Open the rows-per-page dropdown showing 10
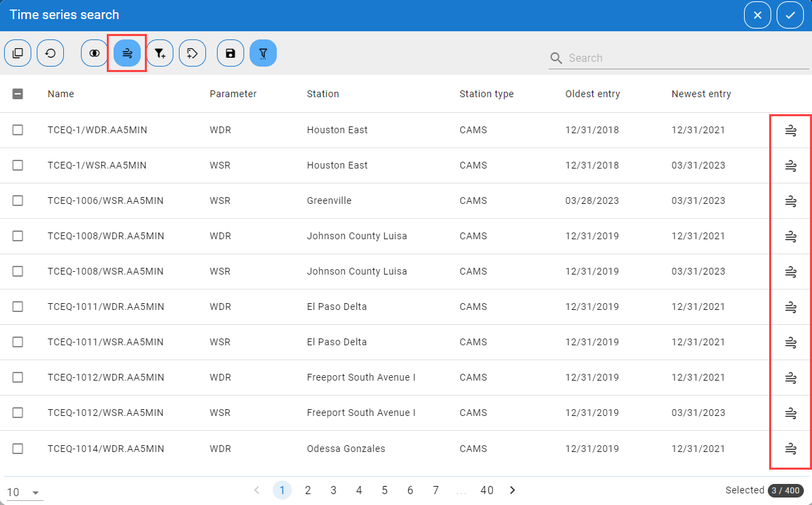812x505 pixels. [x=24, y=493]
